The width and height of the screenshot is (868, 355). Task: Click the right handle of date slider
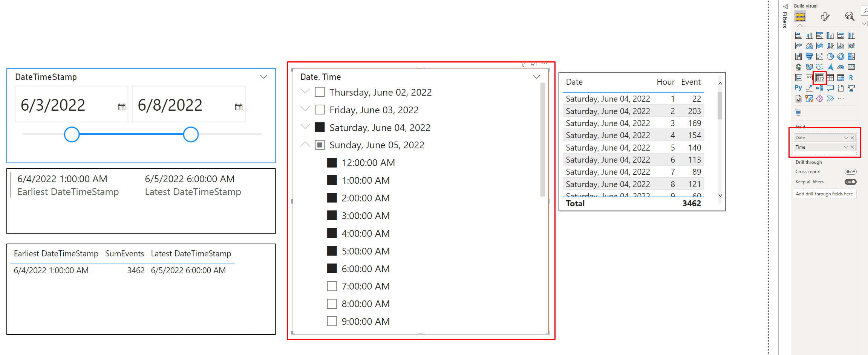[x=191, y=134]
